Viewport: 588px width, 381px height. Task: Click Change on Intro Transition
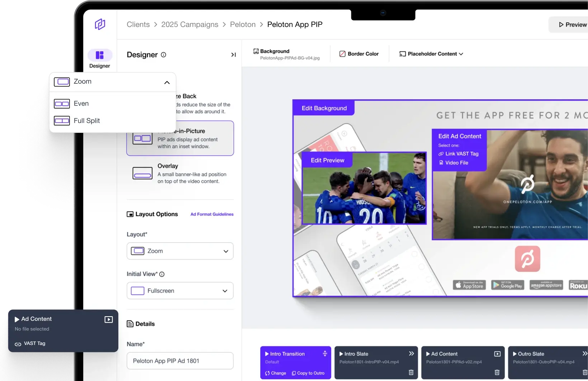click(x=275, y=373)
